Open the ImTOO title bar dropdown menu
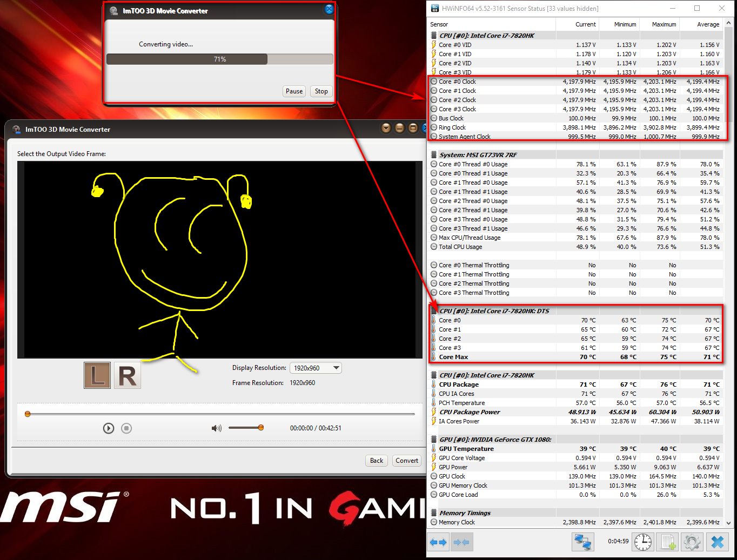 pyautogui.click(x=386, y=128)
